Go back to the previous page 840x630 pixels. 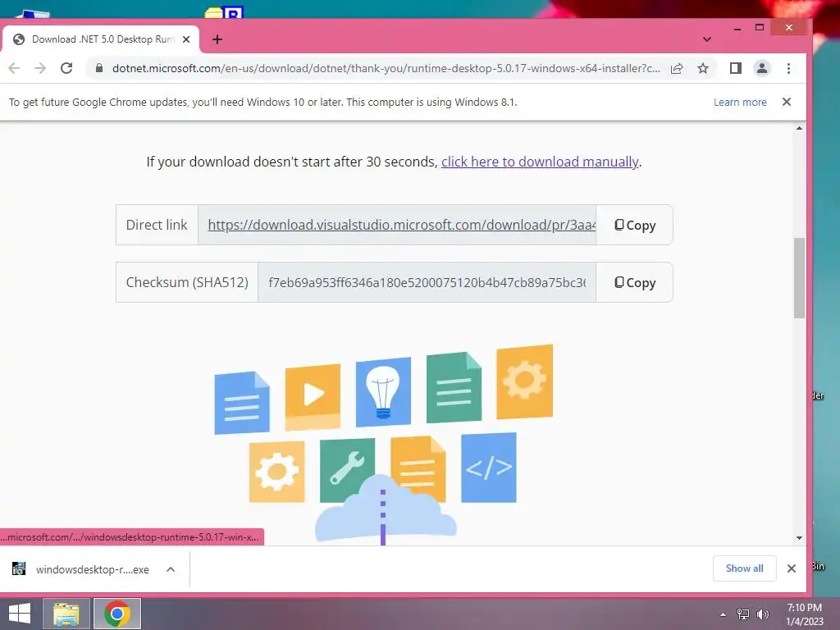[x=15, y=68]
